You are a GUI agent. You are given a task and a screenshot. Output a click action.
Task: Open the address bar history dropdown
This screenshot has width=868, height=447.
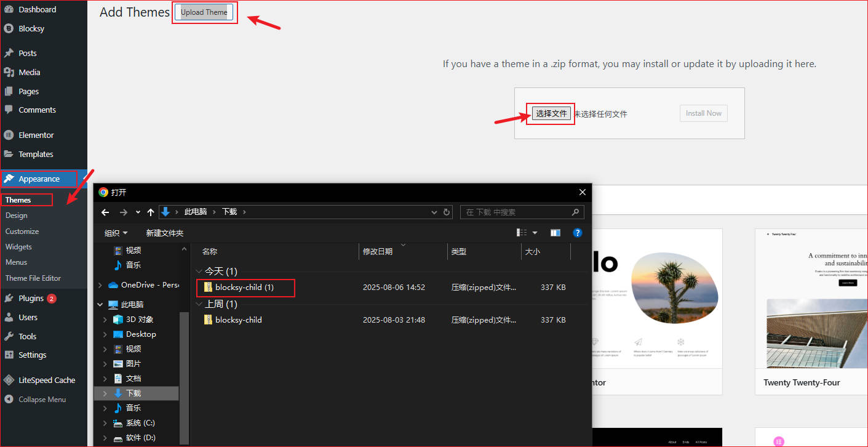[435, 212]
